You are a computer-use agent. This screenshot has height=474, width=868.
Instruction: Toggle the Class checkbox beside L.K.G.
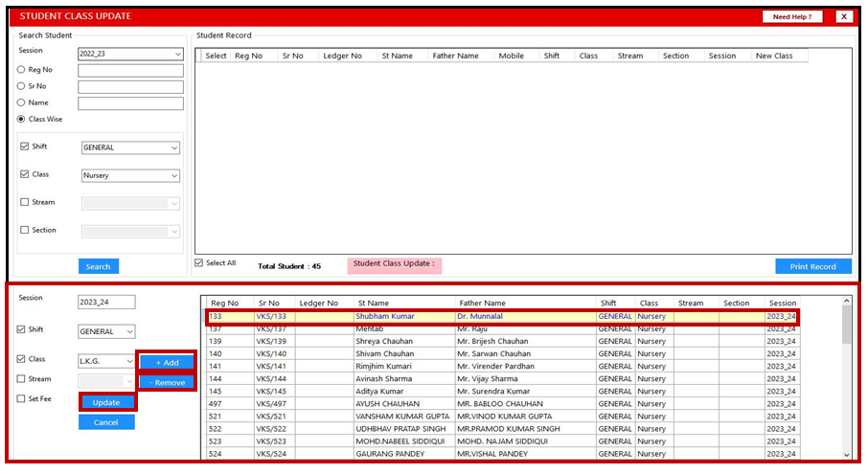coord(21,359)
